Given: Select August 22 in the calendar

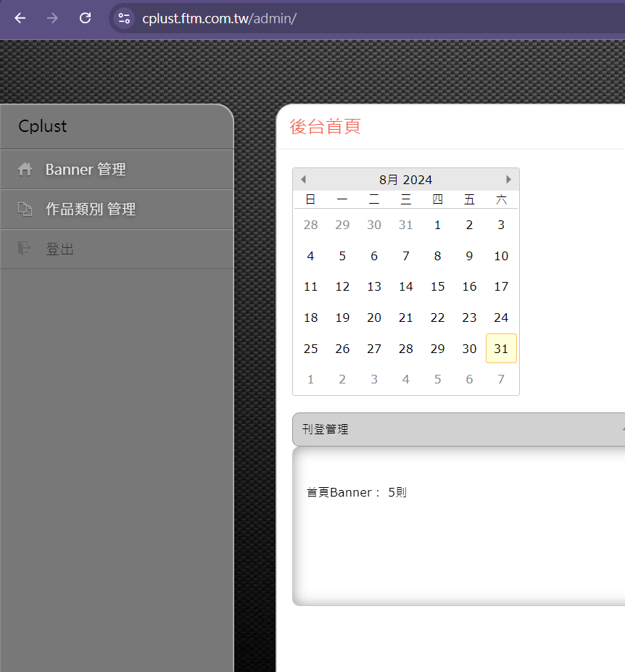Looking at the screenshot, I should [x=437, y=318].
